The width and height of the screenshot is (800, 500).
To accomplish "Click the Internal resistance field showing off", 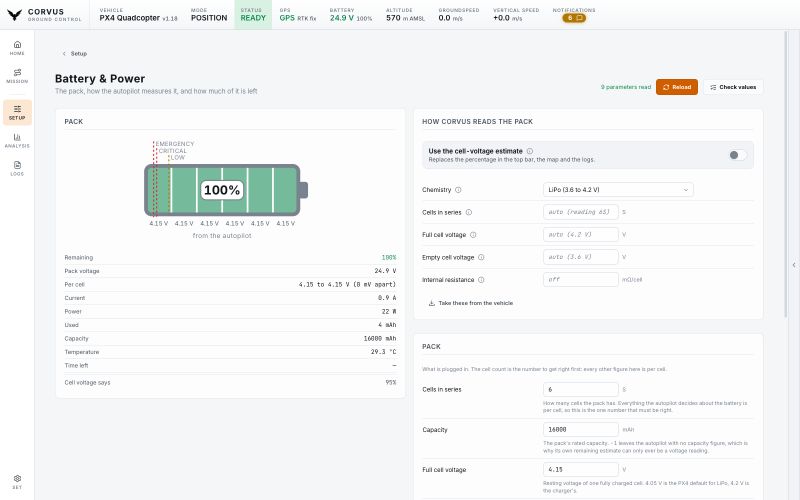I will pyautogui.click(x=581, y=280).
